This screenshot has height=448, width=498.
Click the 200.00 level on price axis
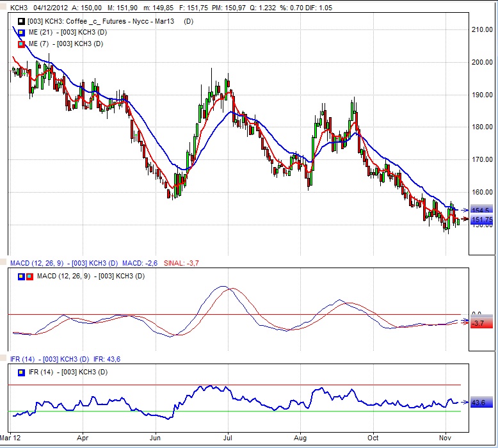click(481, 62)
